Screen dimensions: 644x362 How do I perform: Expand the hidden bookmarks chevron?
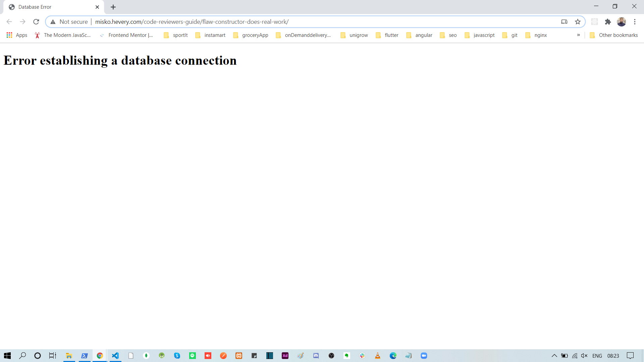point(578,35)
